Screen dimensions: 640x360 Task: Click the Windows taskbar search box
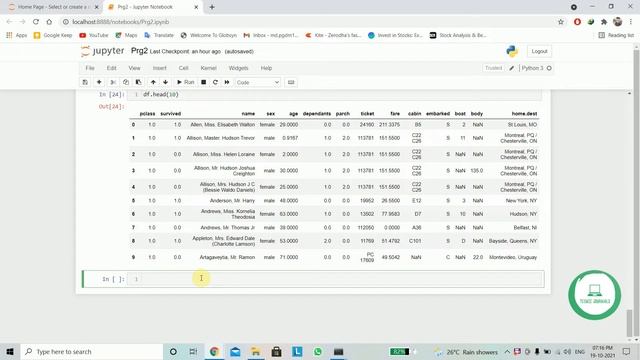coord(92,351)
